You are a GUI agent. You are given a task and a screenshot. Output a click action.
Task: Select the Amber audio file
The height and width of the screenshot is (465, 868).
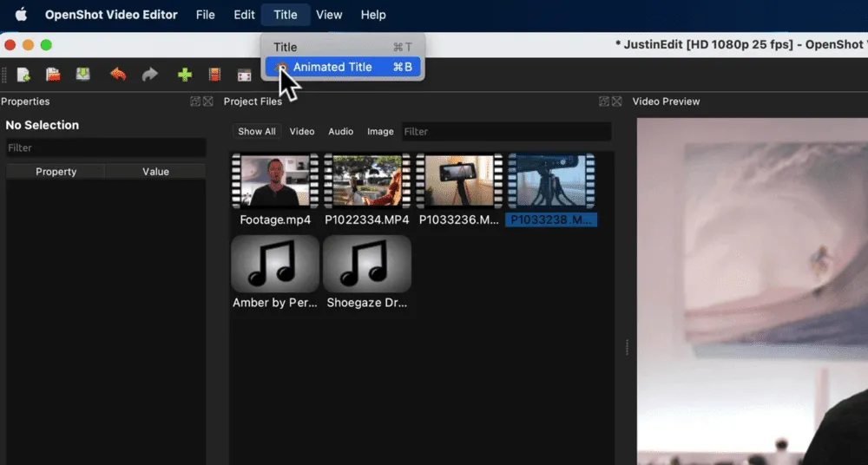point(275,264)
